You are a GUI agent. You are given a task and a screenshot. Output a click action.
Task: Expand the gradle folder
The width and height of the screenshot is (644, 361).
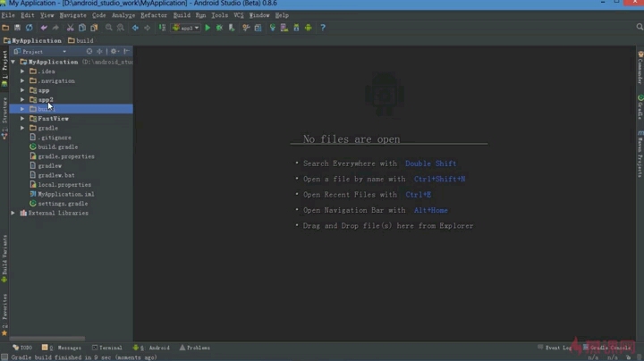(x=22, y=128)
